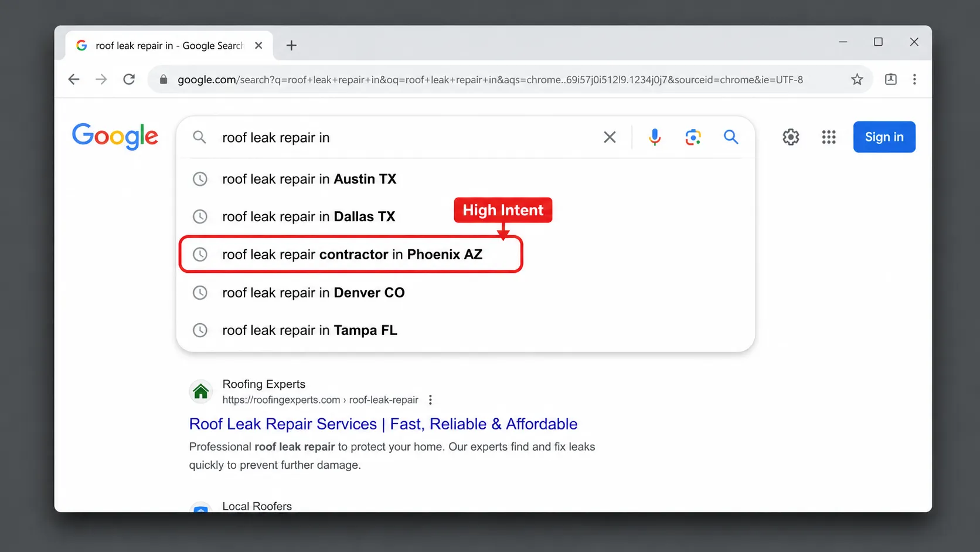Click the 'Roofing Experts' site name
The image size is (980, 552).
pyautogui.click(x=264, y=384)
